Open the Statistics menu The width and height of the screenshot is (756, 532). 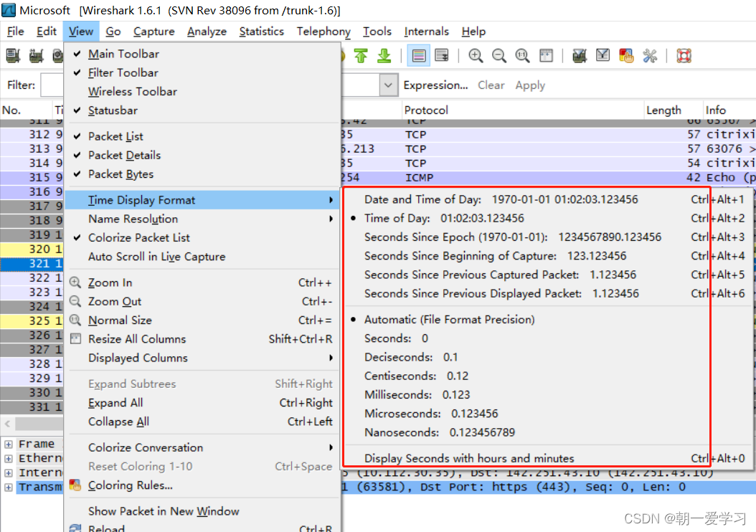(261, 32)
